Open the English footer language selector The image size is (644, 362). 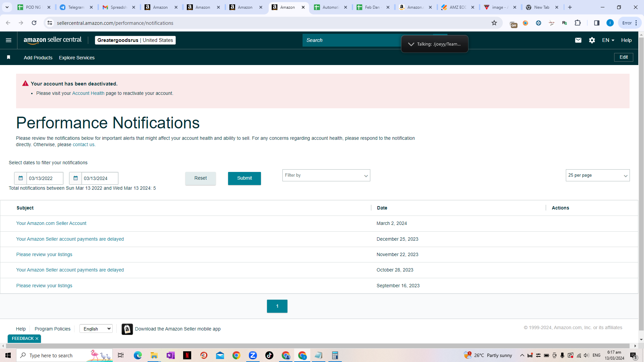96,329
